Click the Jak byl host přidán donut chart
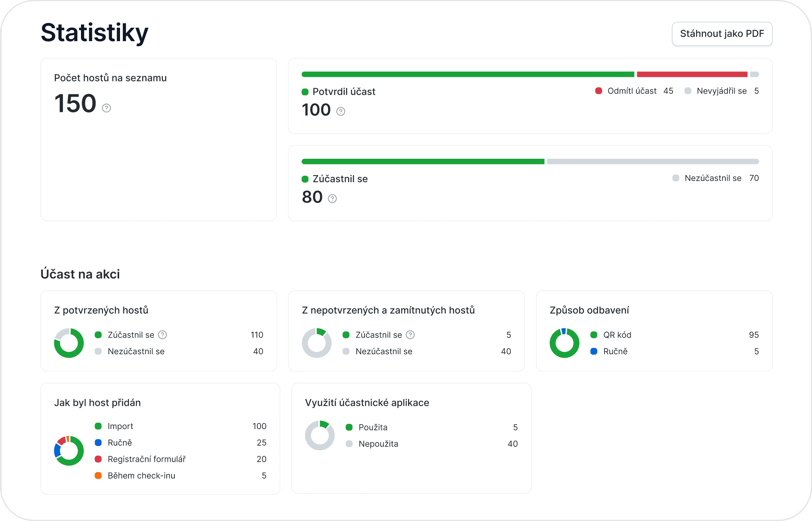Image resolution: width=812 pixels, height=521 pixels. pyautogui.click(x=69, y=450)
